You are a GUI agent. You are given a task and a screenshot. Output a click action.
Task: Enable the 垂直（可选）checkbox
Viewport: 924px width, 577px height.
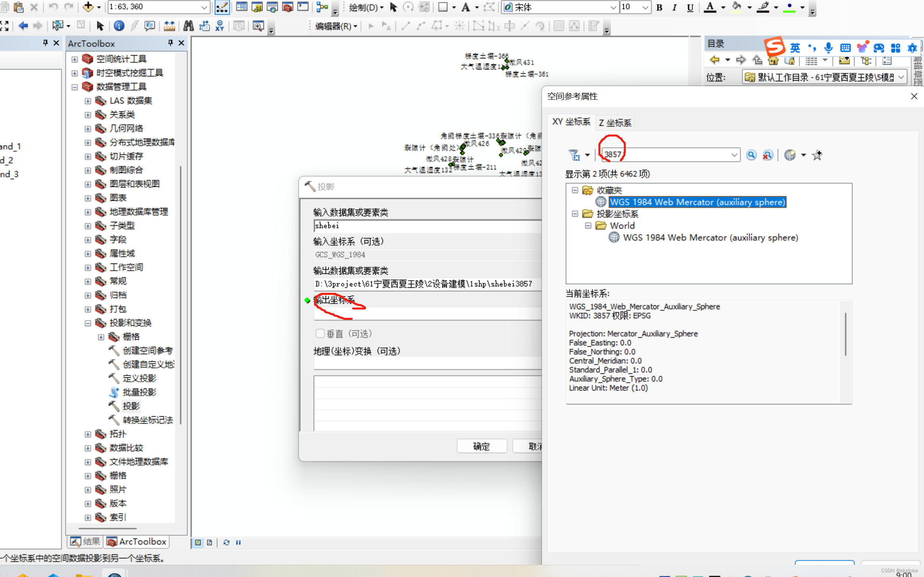point(320,334)
